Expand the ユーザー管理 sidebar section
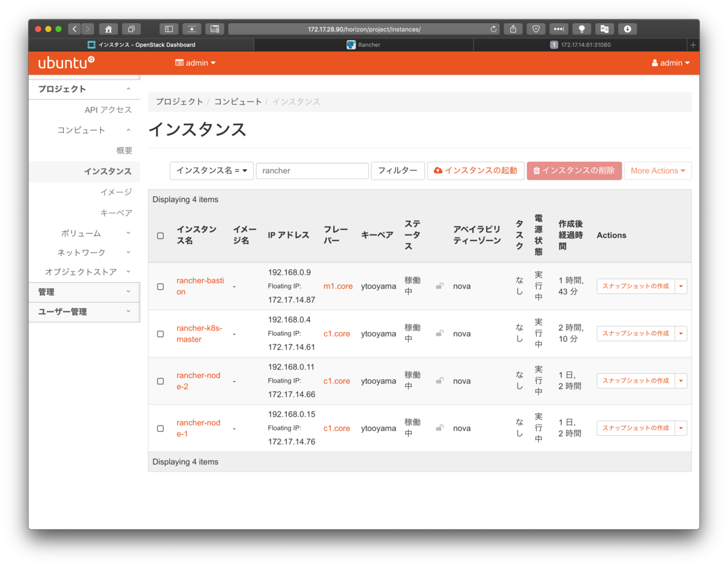728x567 pixels. [x=84, y=311]
